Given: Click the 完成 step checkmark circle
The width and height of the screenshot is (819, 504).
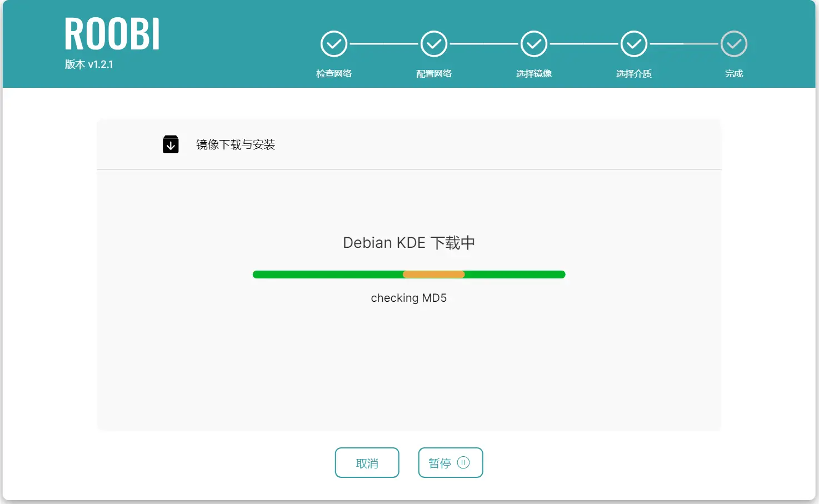Looking at the screenshot, I should click(734, 44).
